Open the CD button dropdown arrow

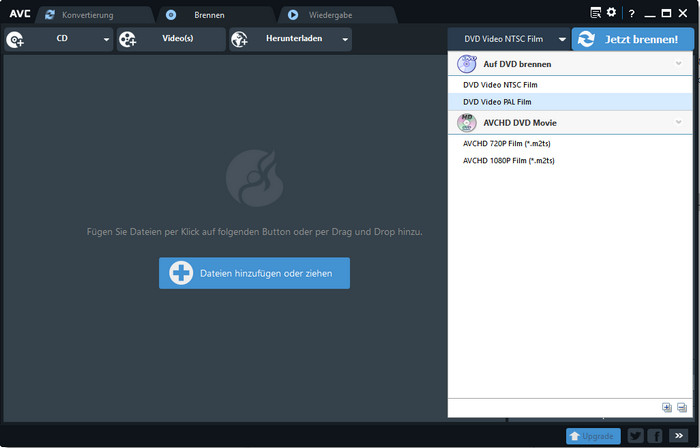[106, 39]
